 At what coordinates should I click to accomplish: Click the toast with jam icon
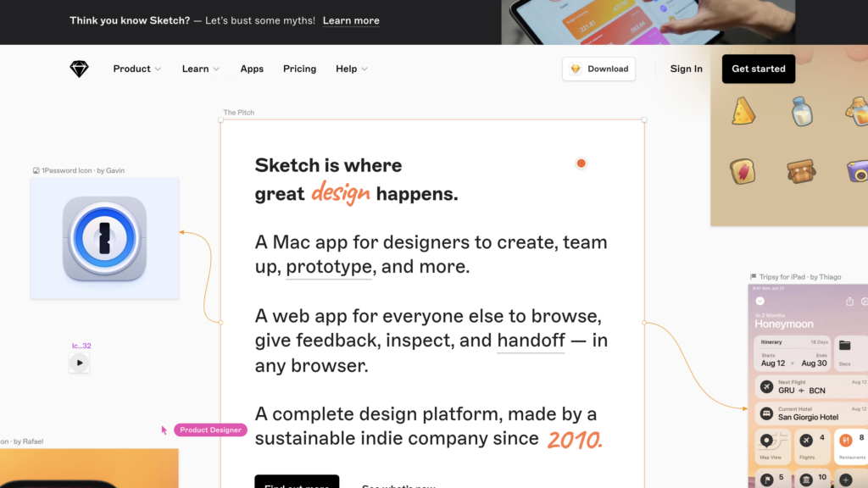743,171
